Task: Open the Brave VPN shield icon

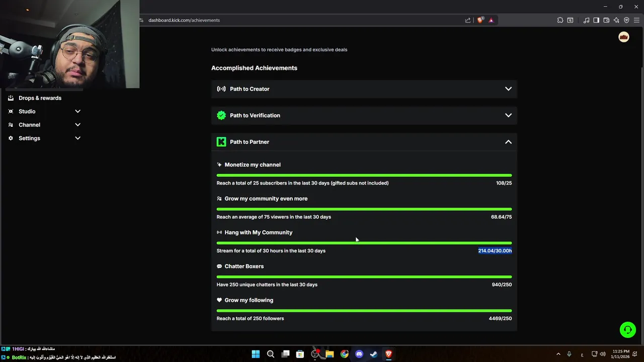Action: pyautogui.click(x=626, y=20)
